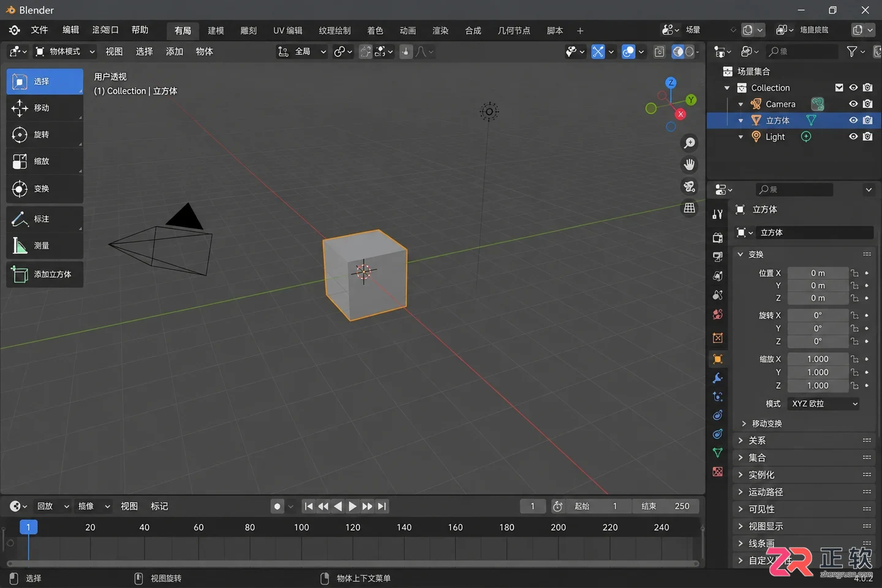Open the object properties orange square tab
Viewport: 882px width, 588px height.
point(718,359)
